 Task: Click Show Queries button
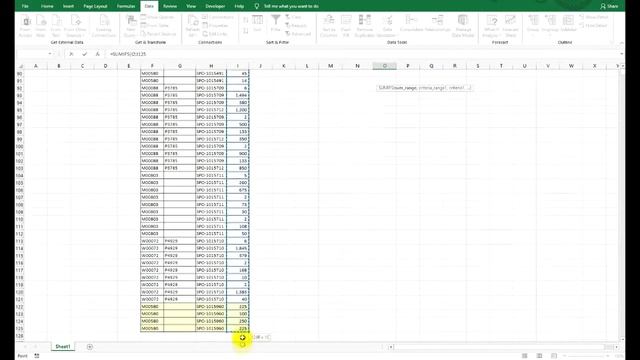[x=158, y=17]
